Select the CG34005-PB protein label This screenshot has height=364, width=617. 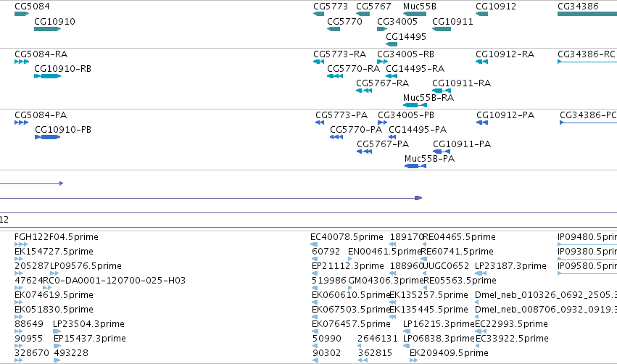(x=406, y=115)
